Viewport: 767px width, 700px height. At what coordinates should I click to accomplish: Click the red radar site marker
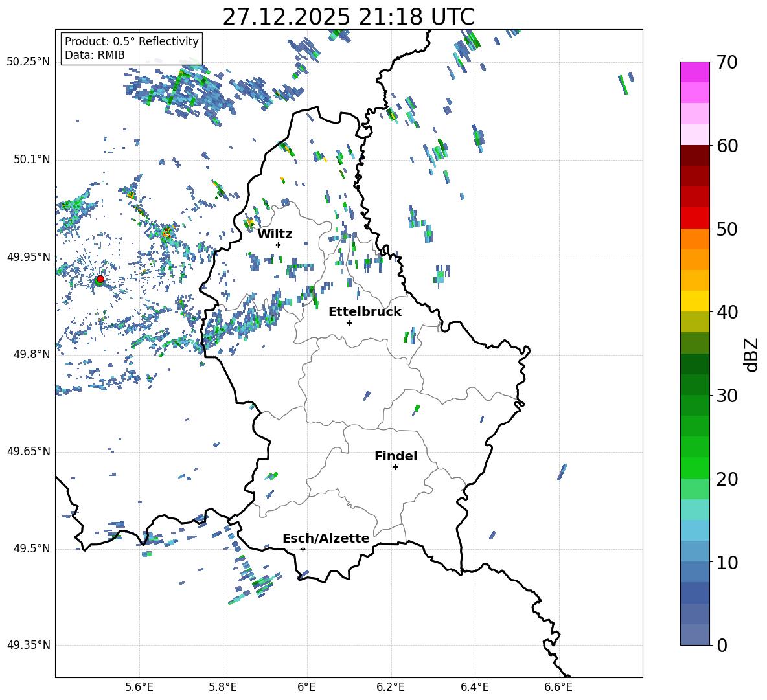pos(100,279)
